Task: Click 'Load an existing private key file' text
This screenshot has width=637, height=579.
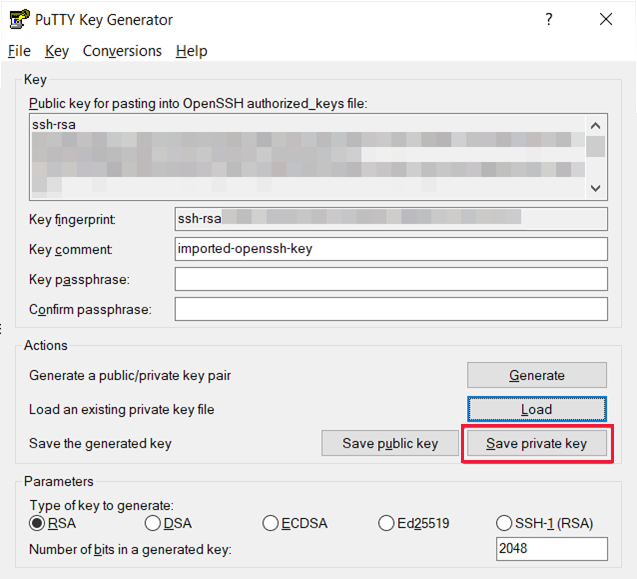Action: tap(121, 410)
